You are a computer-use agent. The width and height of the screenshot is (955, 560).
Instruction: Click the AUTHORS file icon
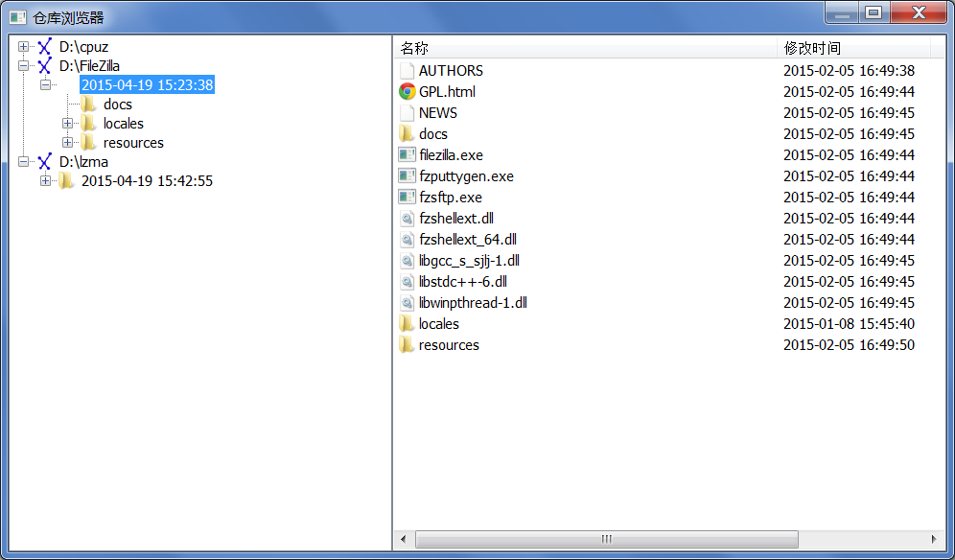(x=407, y=71)
